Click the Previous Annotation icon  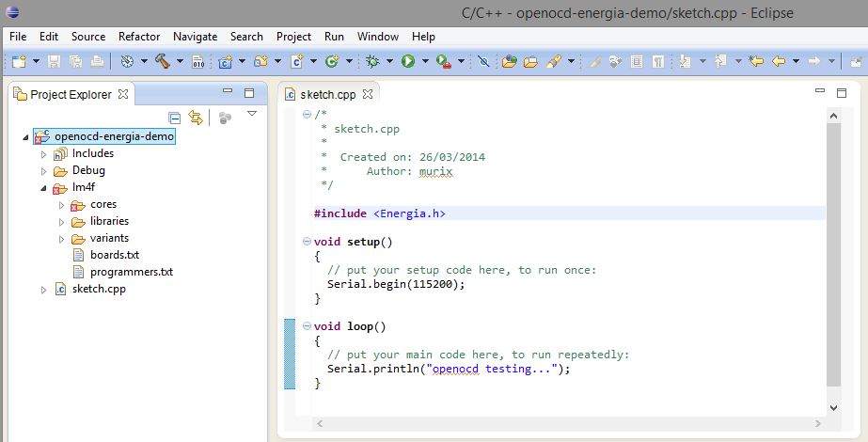(720, 61)
